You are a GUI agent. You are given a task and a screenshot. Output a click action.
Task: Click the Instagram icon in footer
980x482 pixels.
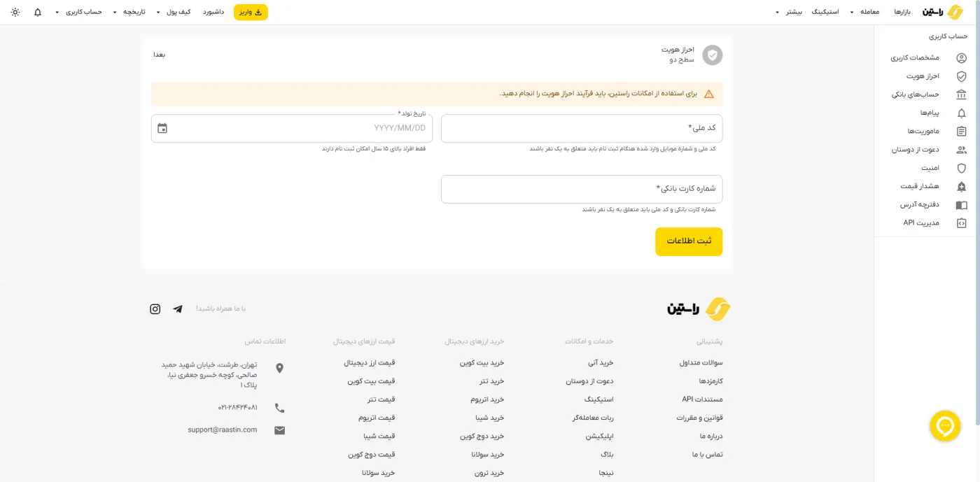155,309
